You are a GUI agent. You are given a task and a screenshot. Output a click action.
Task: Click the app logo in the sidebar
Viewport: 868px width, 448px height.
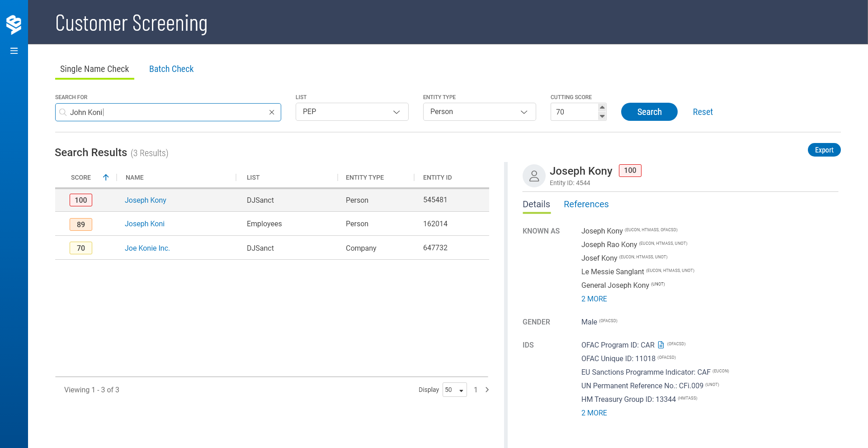(x=14, y=24)
